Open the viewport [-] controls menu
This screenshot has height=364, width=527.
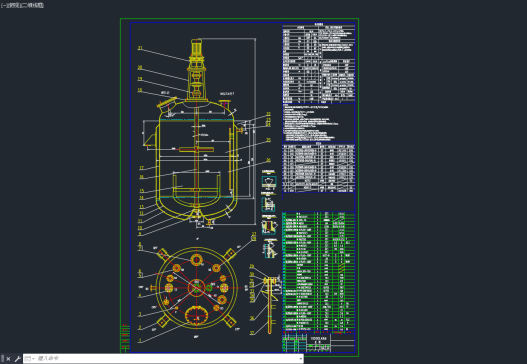[3, 5]
